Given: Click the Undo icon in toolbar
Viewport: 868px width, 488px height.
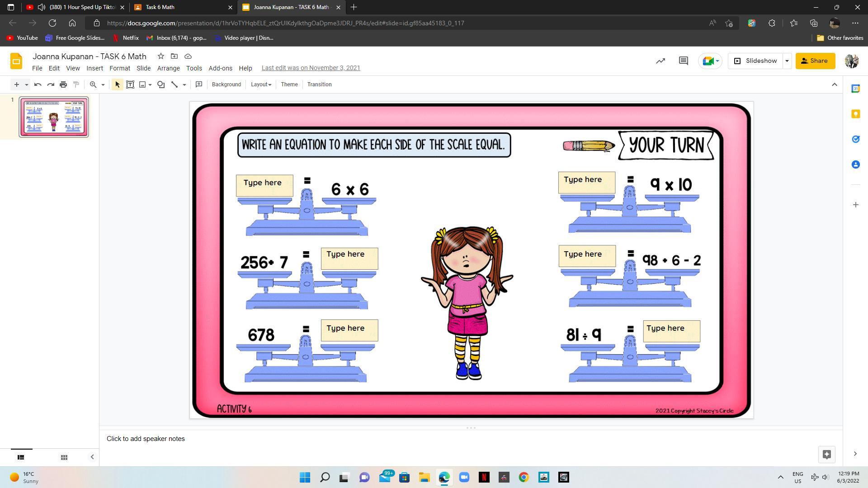Looking at the screenshot, I should click(x=38, y=84).
